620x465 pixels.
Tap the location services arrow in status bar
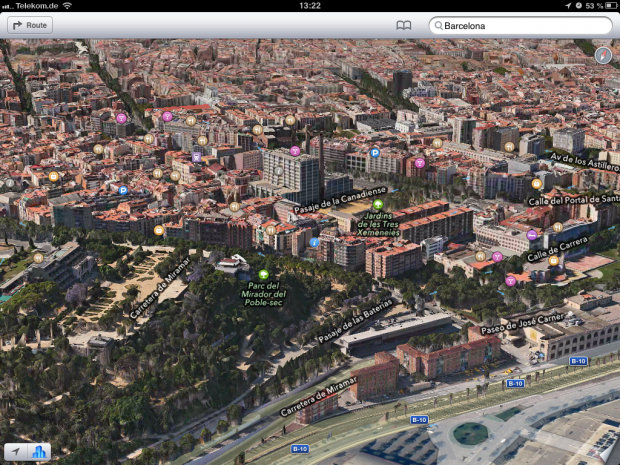568,6
